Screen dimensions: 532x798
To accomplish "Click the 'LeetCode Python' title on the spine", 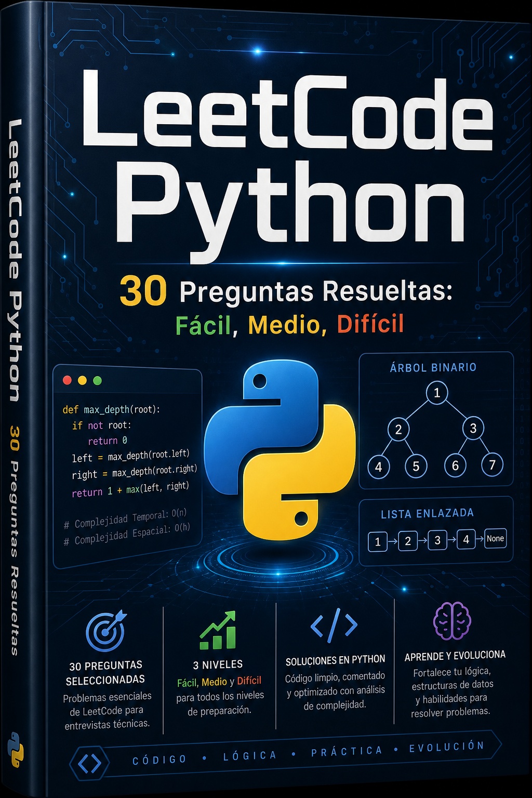I will click(15, 260).
